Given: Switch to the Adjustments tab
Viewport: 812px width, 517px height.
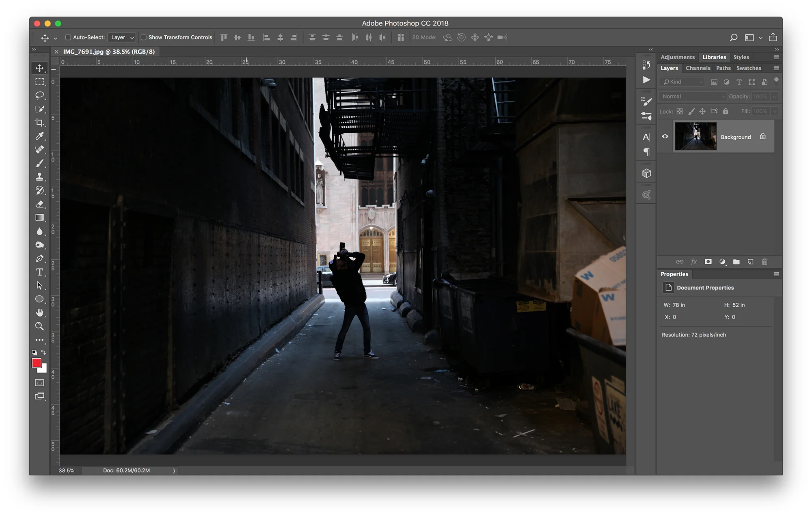Looking at the screenshot, I should (678, 57).
